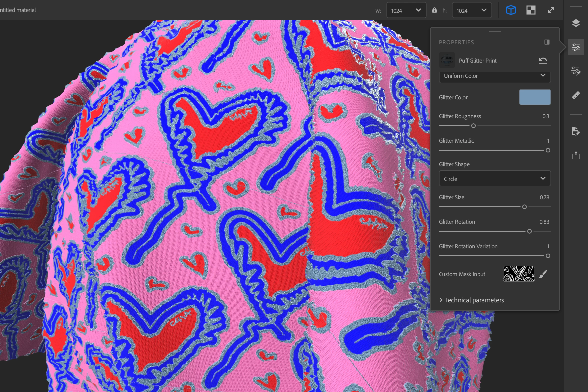The width and height of the screenshot is (588, 392).
Task: Click the share export icon
Action: pyautogui.click(x=576, y=155)
